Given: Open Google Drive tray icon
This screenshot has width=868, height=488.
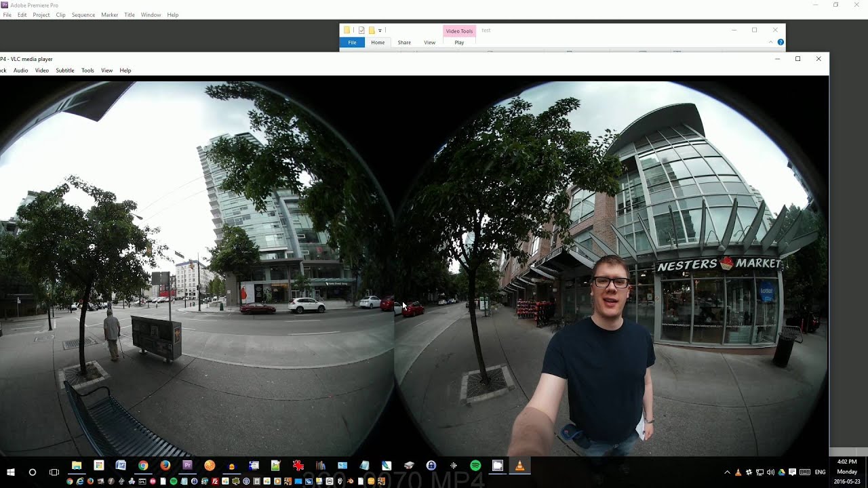Looking at the screenshot, I should point(781,472).
